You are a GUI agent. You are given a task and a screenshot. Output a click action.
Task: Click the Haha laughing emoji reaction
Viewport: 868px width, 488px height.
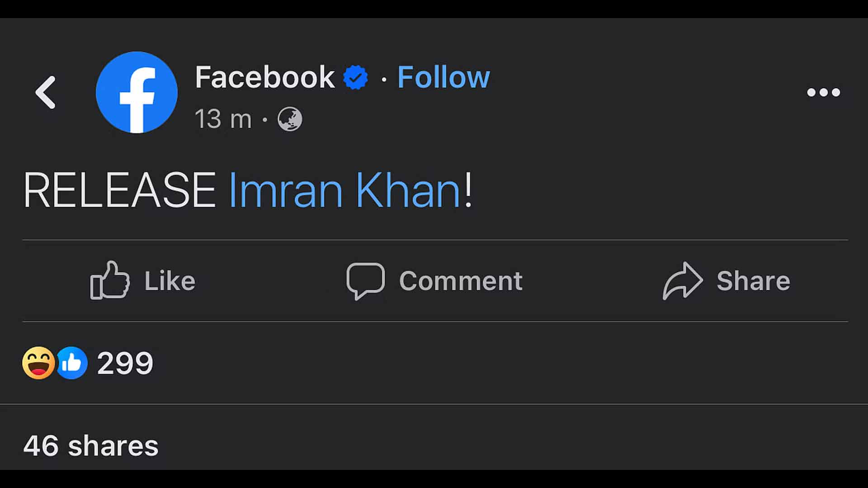point(38,363)
